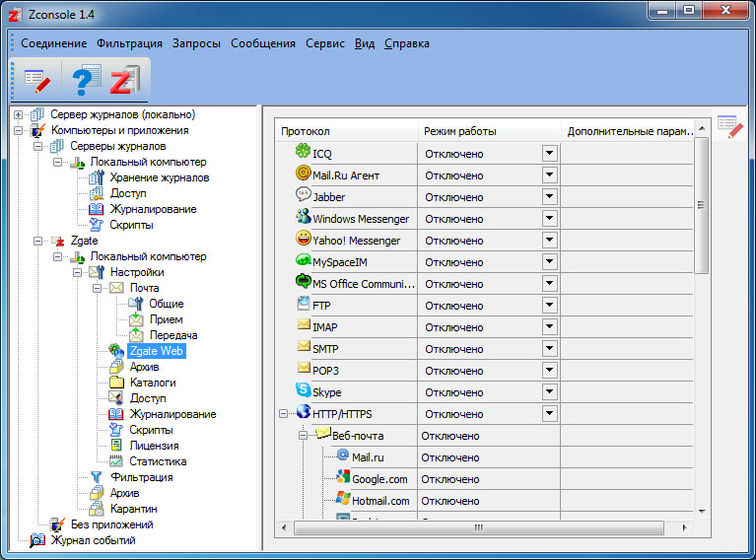Viewport: 756px width, 560px height.
Task: Collapse the Веб-почта subtree
Action: 303,436
